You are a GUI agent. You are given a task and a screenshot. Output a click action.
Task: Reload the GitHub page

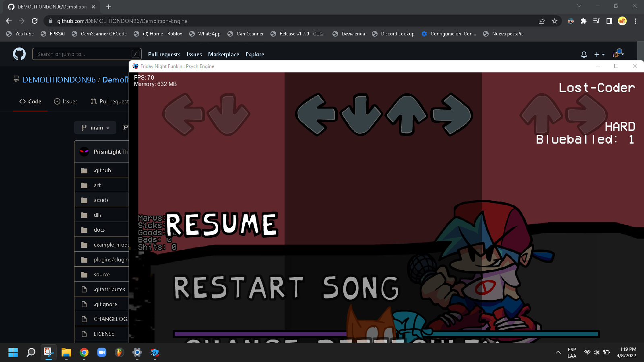35,21
